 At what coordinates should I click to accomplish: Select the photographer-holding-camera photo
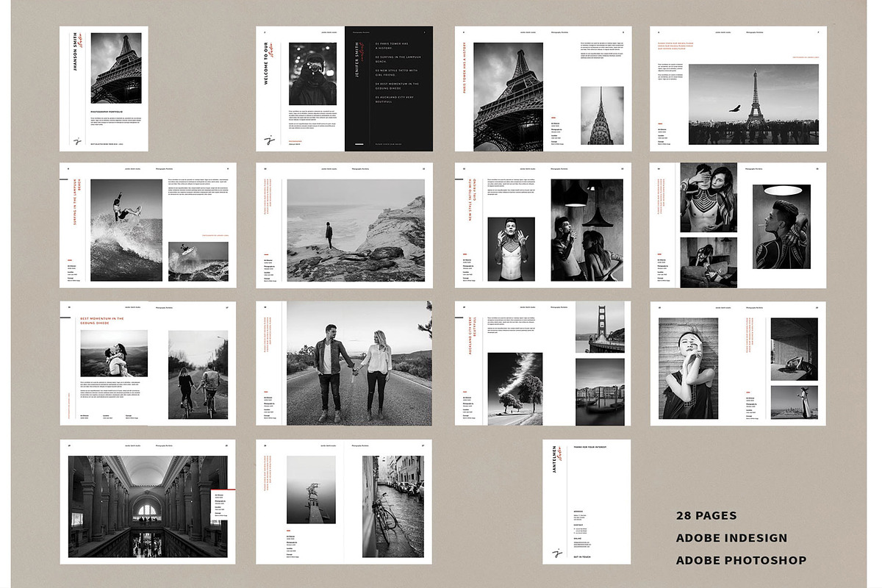(312, 73)
